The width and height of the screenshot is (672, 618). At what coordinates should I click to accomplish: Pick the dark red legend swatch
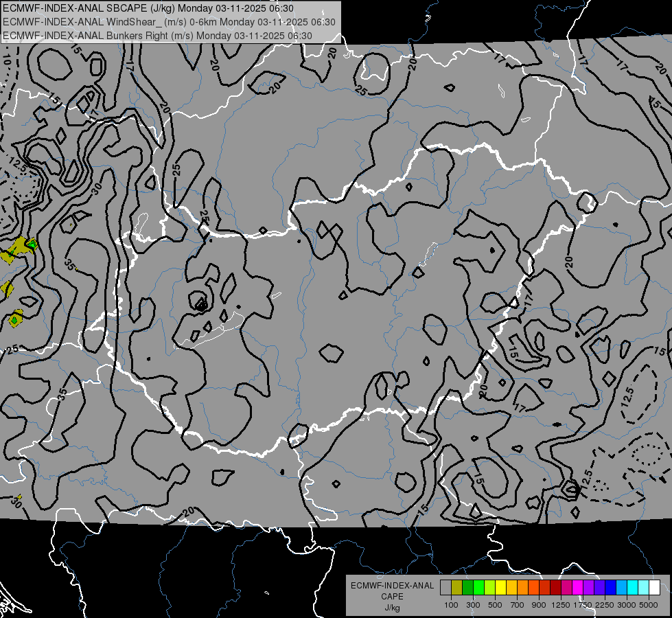[x=555, y=587]
